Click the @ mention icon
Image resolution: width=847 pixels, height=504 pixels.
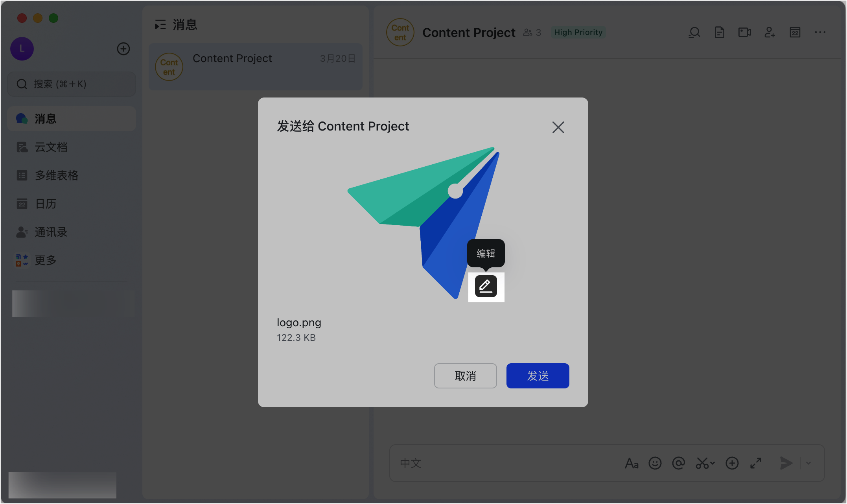678,463
